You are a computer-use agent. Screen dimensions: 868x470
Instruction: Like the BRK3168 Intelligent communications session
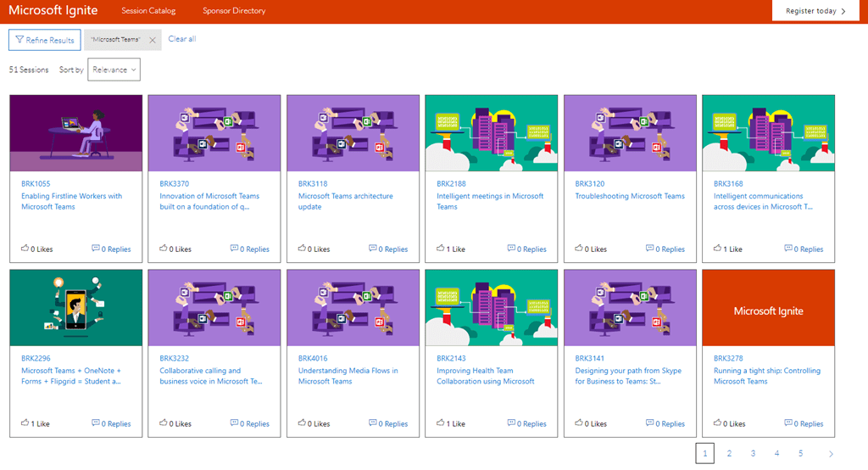tap(727, 249)
